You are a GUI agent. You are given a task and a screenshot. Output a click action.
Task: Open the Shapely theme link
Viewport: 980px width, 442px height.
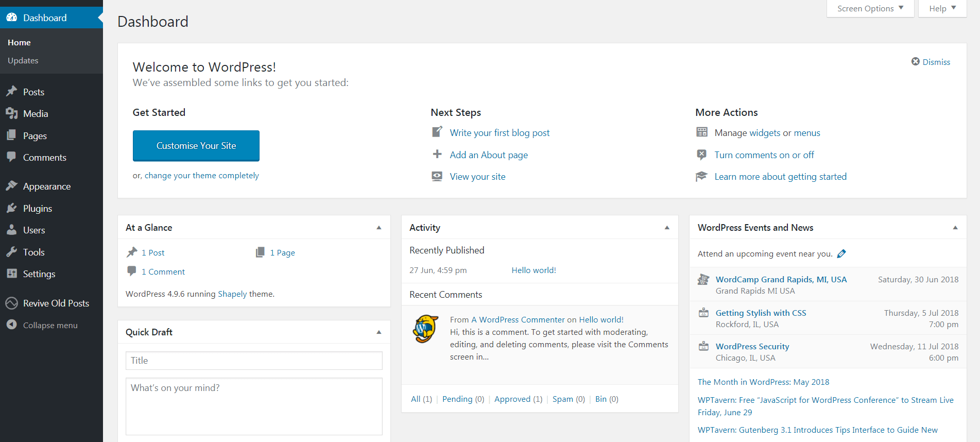coord(232,294)
